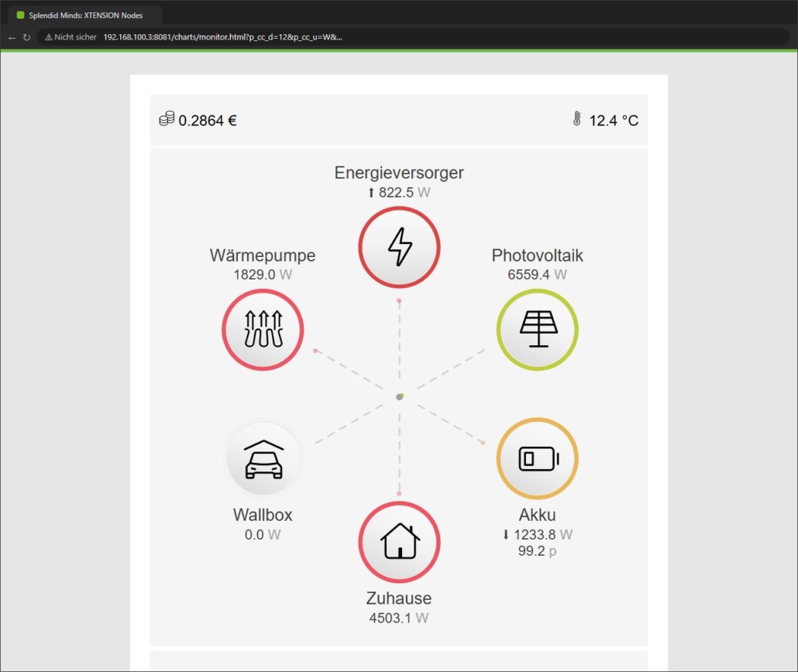Click the 4503.1 W Zuhause value
The image size is (798, 672).
(x=399, y=618)
